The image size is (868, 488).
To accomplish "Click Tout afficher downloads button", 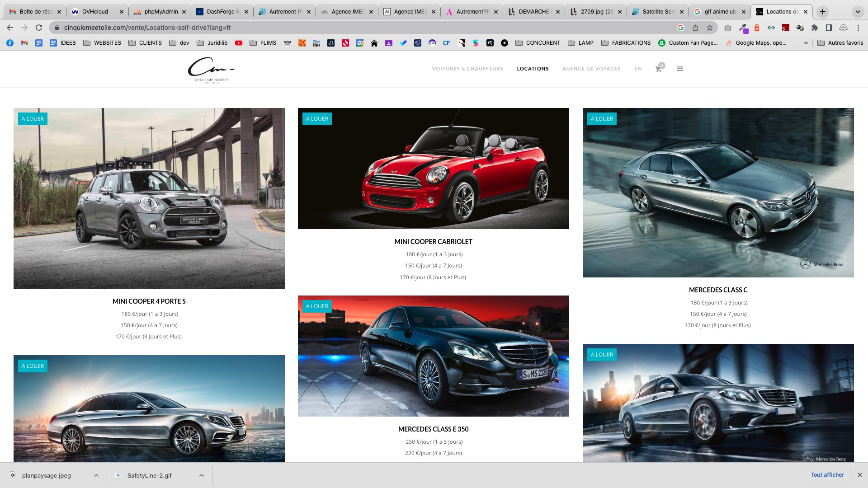I will tap(827, 475).
